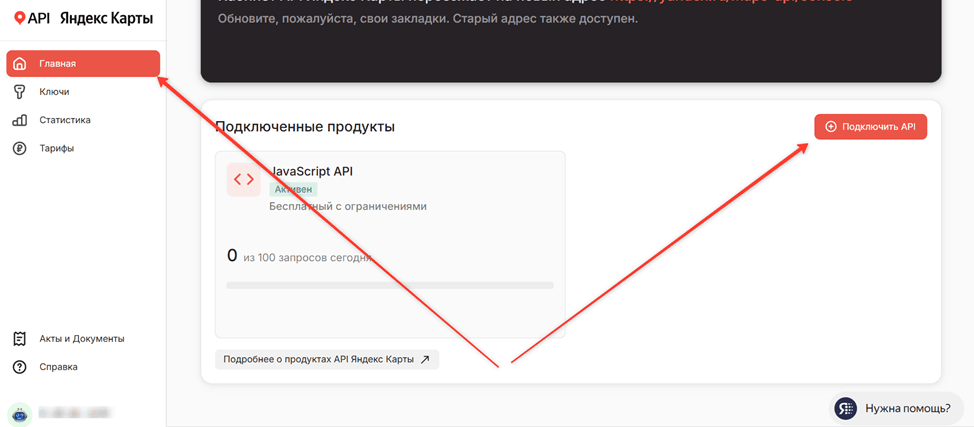
Task: Click the key icon beside Ключи
Action: click(x=20, y=92)
